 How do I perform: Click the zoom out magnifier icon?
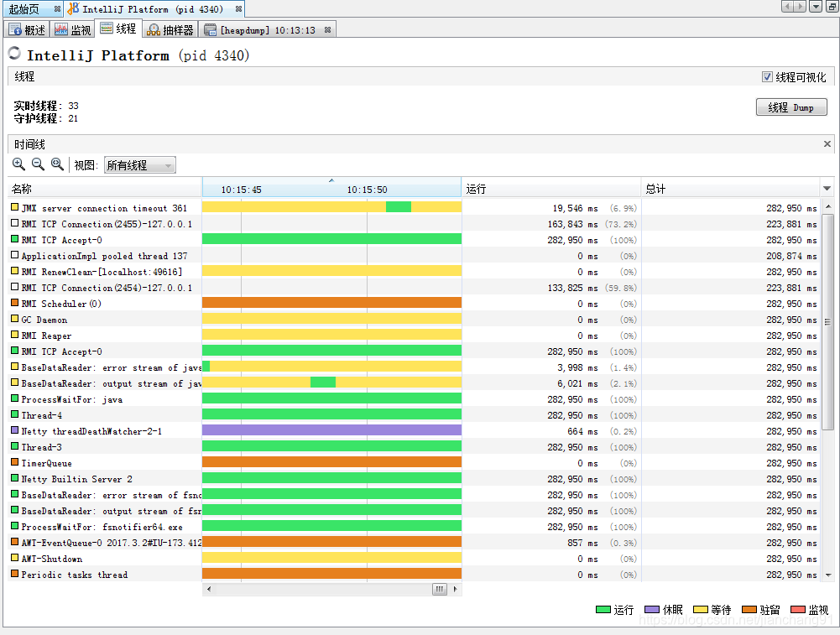pos(38,164)
